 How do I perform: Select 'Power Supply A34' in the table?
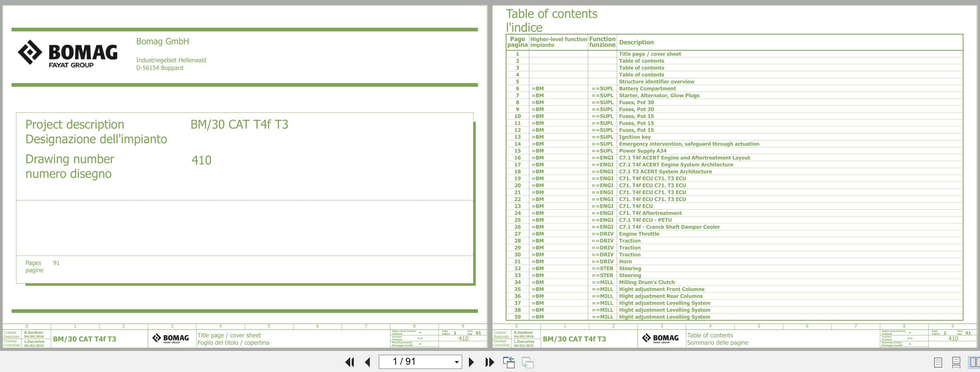tap(642, 151)
